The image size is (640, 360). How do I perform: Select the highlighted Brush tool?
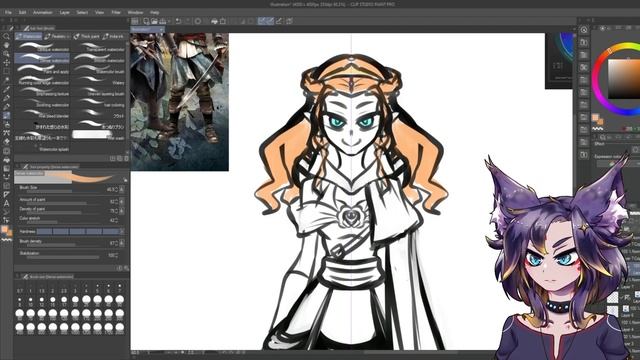6,116
